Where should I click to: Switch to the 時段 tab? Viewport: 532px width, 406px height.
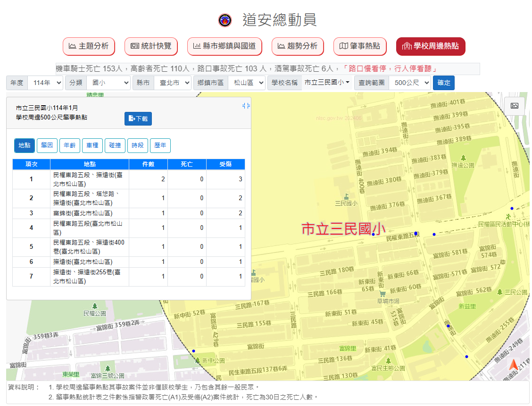pyautogui.click(x=138, y=145)
